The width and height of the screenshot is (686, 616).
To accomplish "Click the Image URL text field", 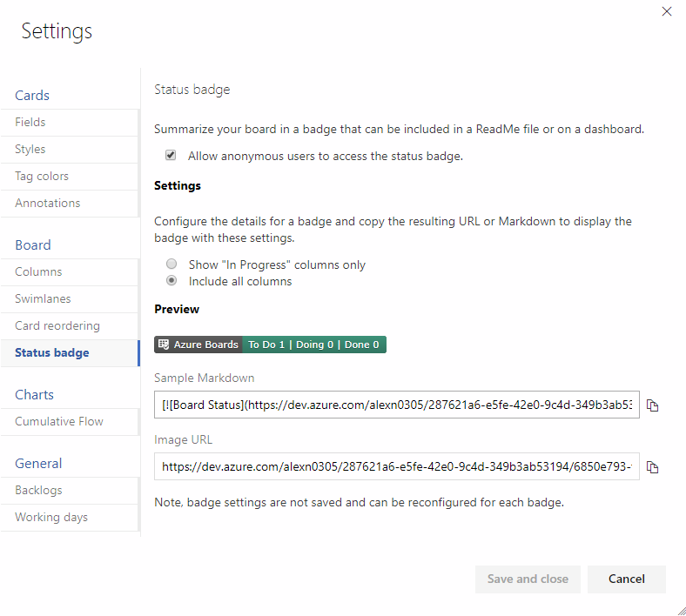I will [397, 466].
